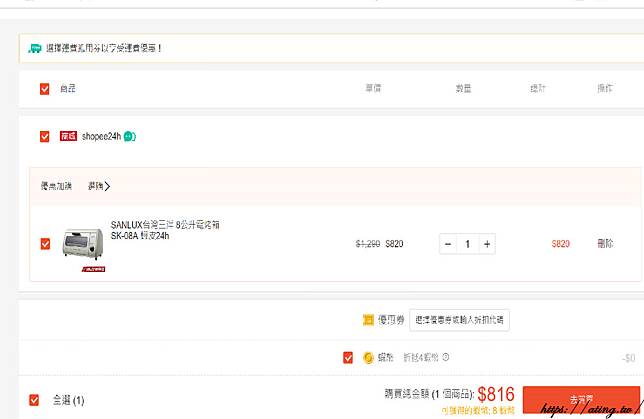This screenshot has width=644, height=419.
Task: Click the yellow coupon voucher icon
Action: click(x=368, y=320)
